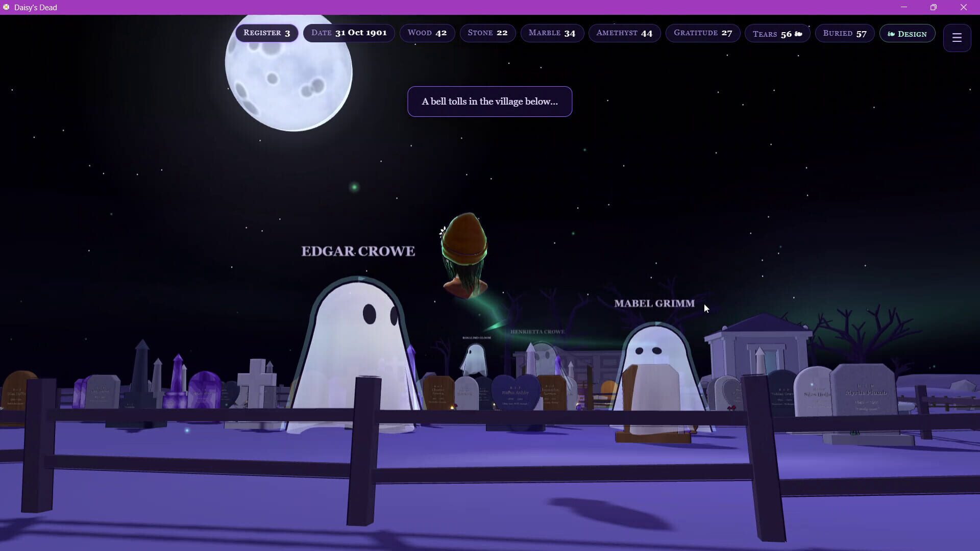Click the glowing green wisp orb
Screen dimensions: 980x551
coord(354,187)
